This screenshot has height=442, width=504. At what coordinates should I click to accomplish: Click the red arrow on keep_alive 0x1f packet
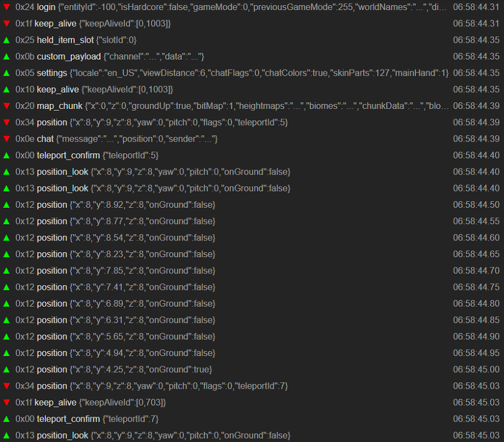coord(6,23)
